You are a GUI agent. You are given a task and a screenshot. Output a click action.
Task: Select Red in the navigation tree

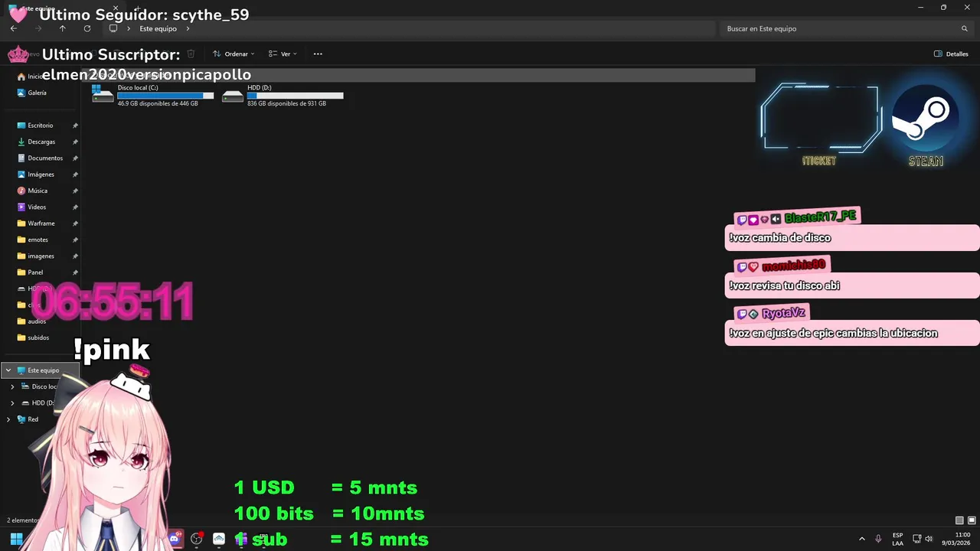pyautogui.click(x=33, y=419)
